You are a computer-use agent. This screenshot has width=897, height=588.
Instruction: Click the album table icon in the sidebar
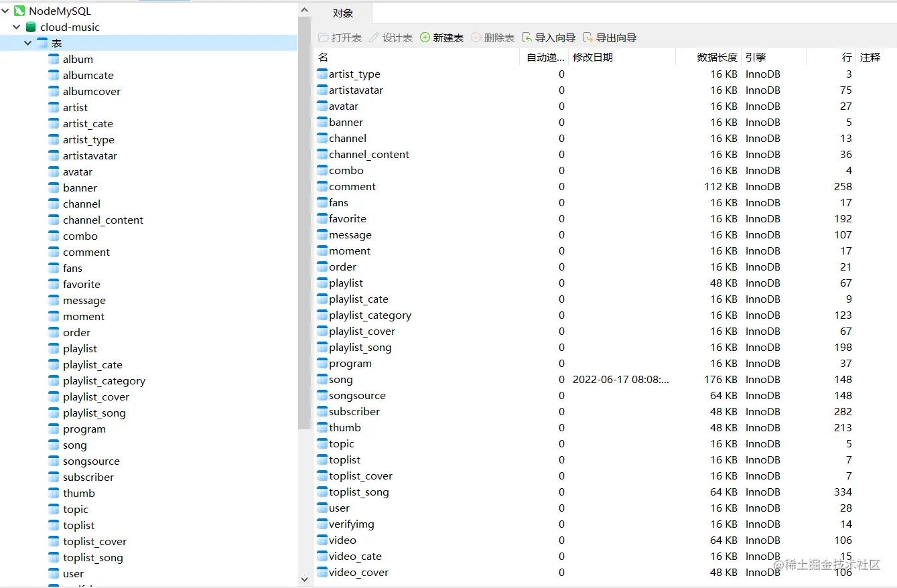pos(54,59)
